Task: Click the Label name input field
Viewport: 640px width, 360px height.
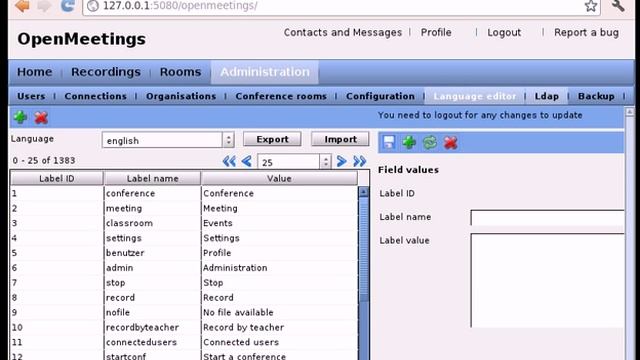Action: pyautogui.click(x=547, y=218)
